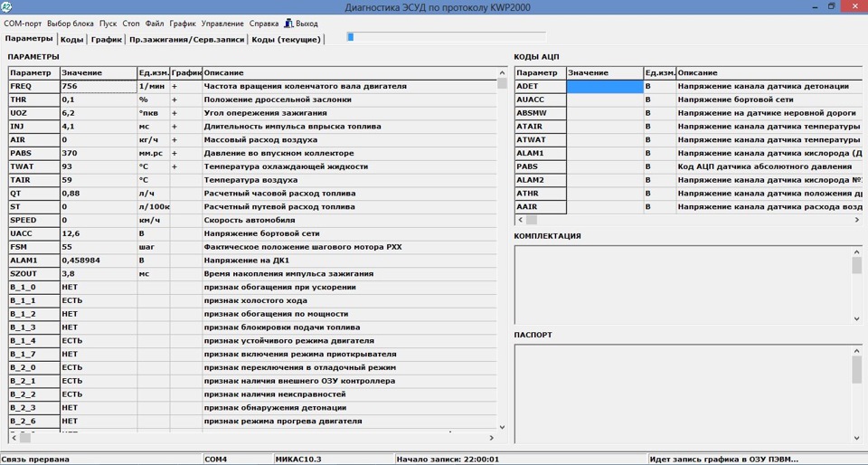Select the UACC parameter row name
868x465 pixels.
point(33,233)
